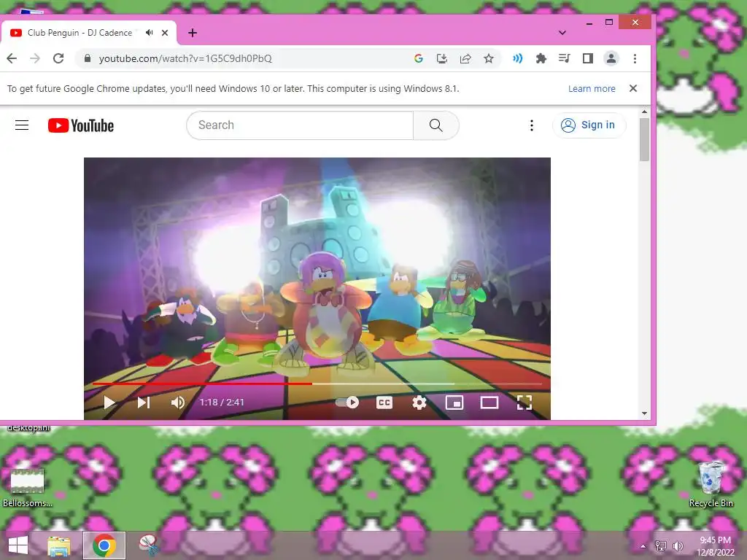Click the Sign in button
The image size is (747, 560).
pos(589,125)
